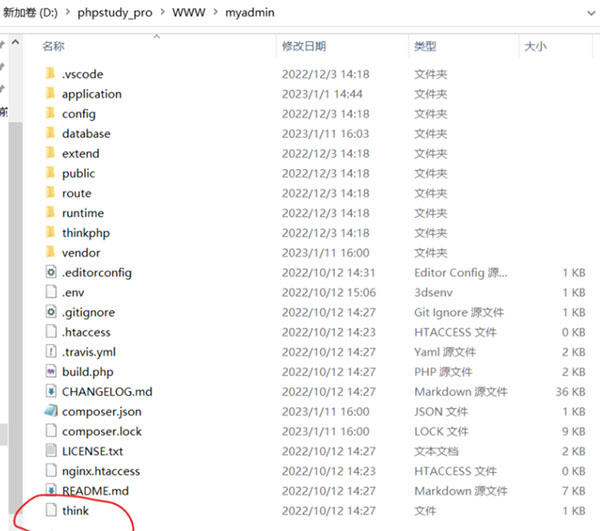Click myadmin in the breadcrumb path
The height and width of the screenshot is (531, 600).
(x=249, y=12)
